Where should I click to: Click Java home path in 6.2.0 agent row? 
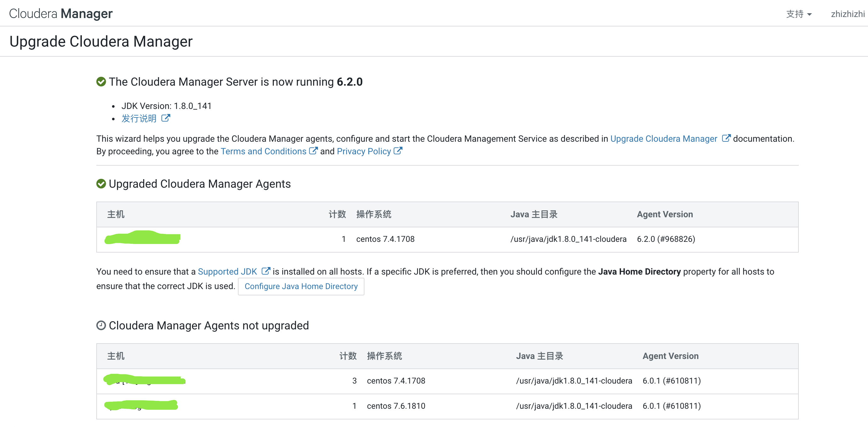tap(568, 239)
